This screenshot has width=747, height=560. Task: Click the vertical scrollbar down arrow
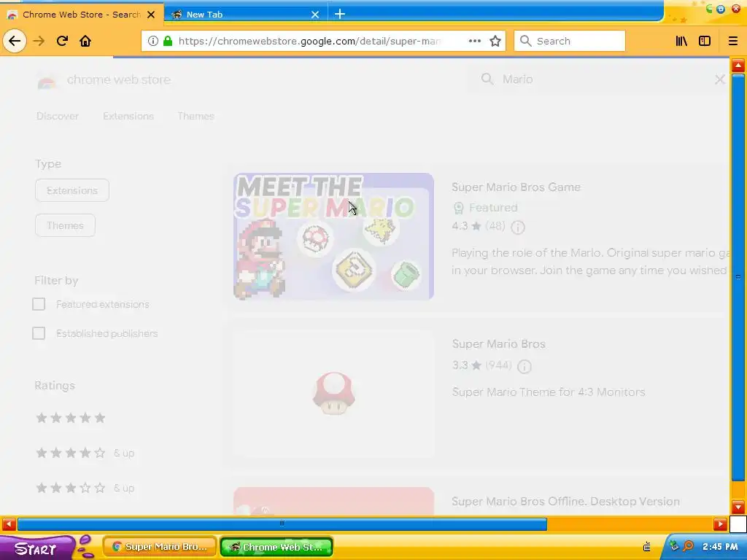tap(738, 507)
